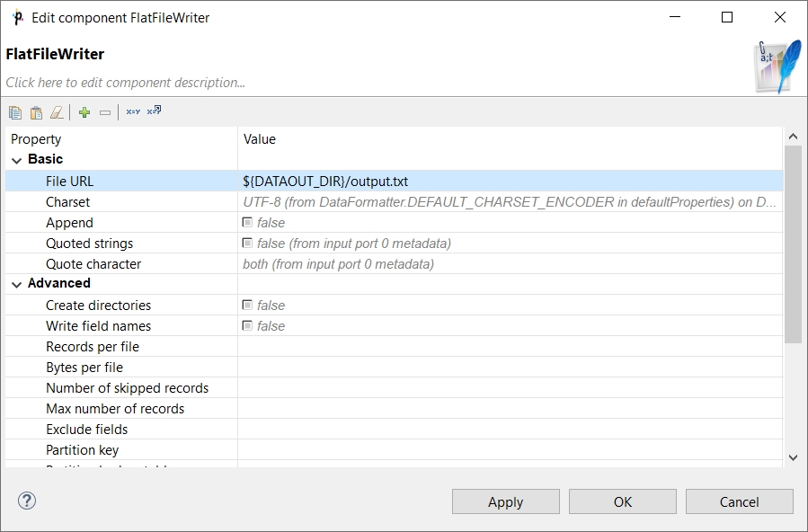Click the Max number of records value cell
Screen dimensions: 808x532
(x=511, y=408)
